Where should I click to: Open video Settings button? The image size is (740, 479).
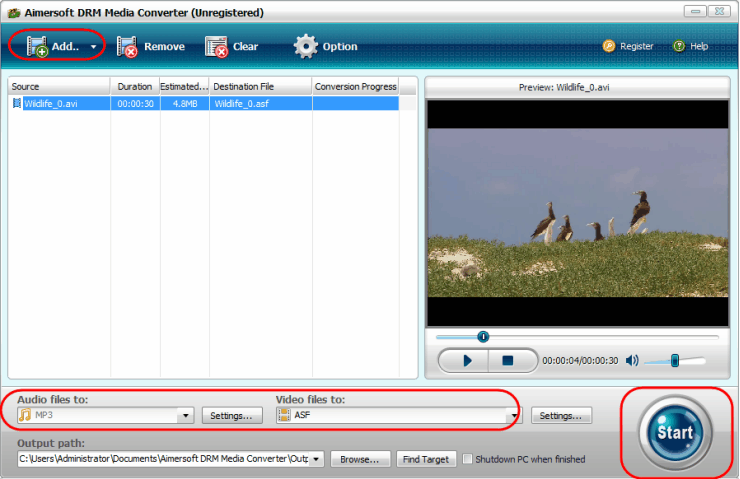[x=561, y=415]
